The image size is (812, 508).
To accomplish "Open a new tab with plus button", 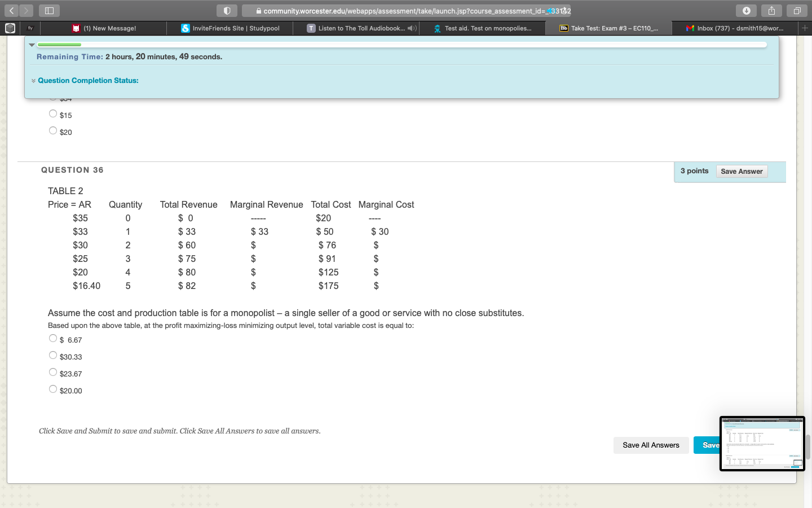I will tap(805, 28).
